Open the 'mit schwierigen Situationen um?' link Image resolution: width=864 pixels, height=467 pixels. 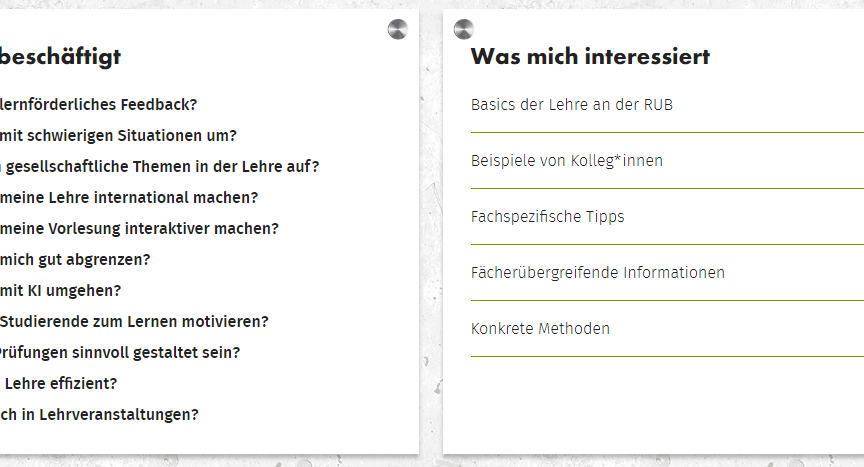[118, 135]
